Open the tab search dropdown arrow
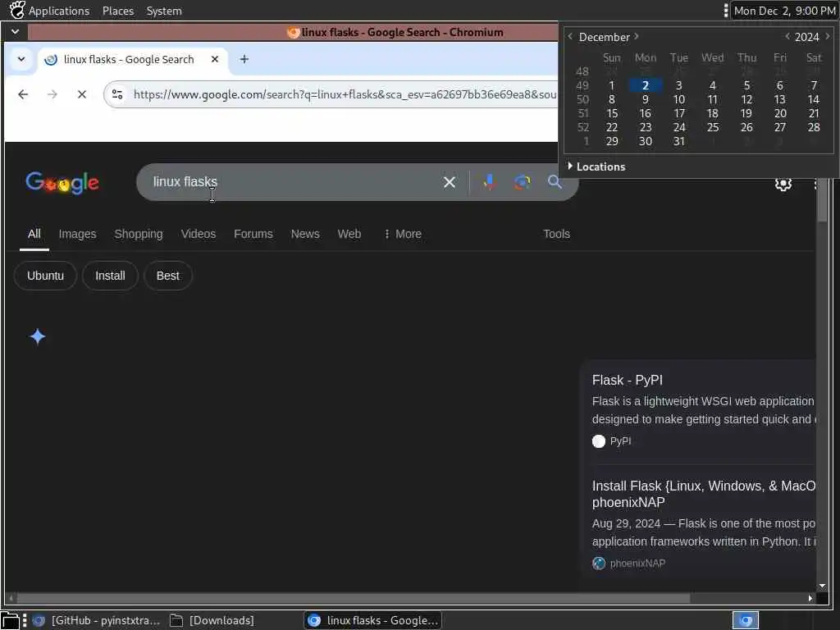 21,59
